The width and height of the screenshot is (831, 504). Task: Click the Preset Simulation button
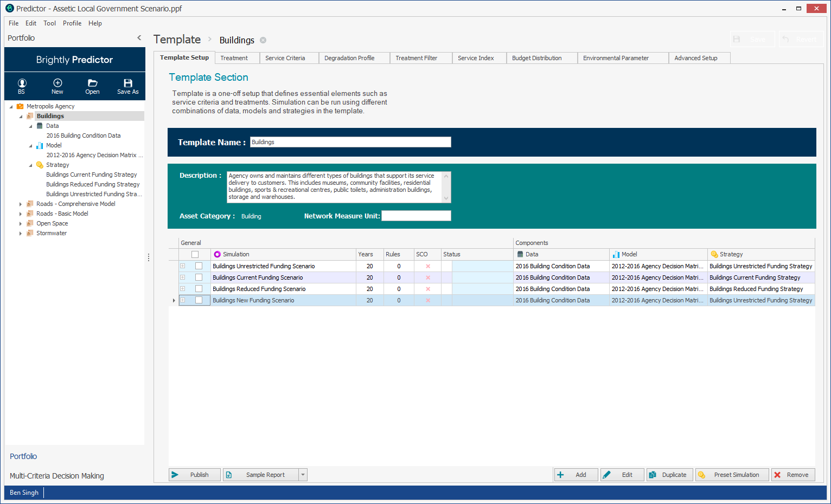tap(732, 475)
